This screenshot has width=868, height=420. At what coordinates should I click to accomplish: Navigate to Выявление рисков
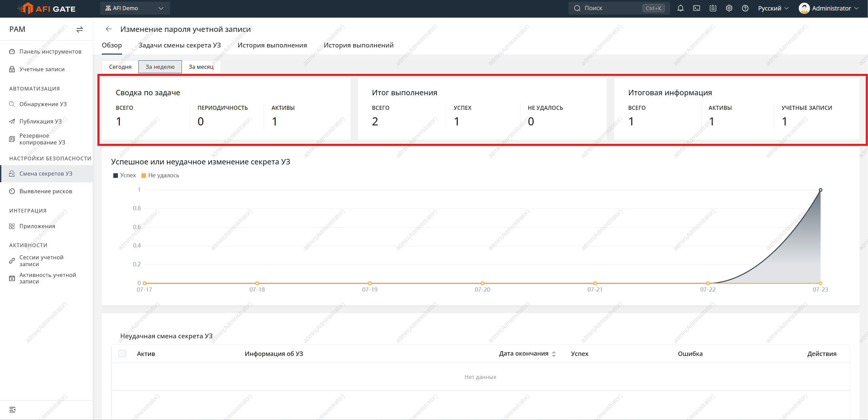pos(46,191)
